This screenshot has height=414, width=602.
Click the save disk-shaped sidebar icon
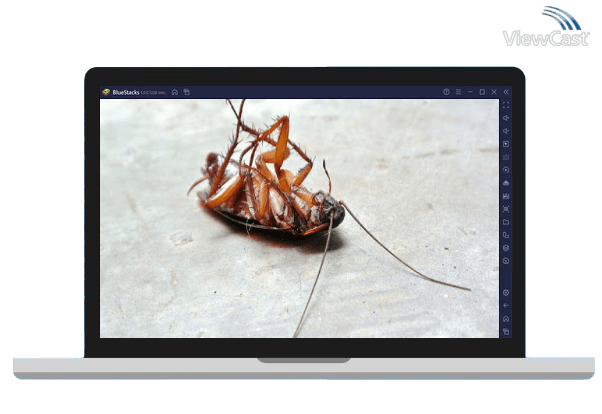506,196
